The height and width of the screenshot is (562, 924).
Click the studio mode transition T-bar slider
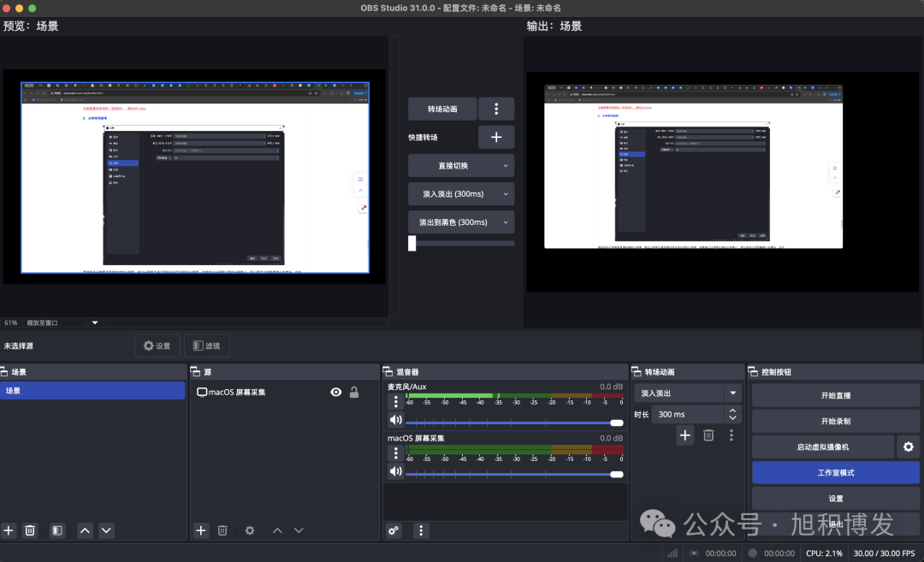461,243
